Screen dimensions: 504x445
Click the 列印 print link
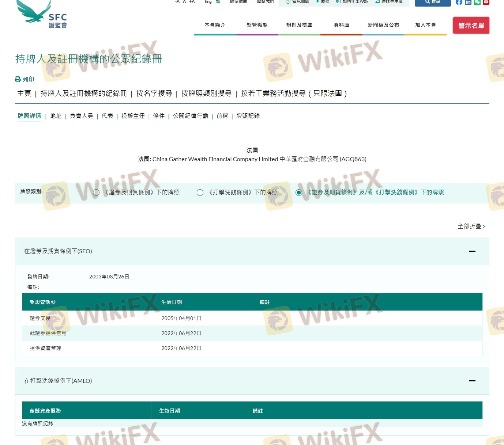click(x=25, y=79)
